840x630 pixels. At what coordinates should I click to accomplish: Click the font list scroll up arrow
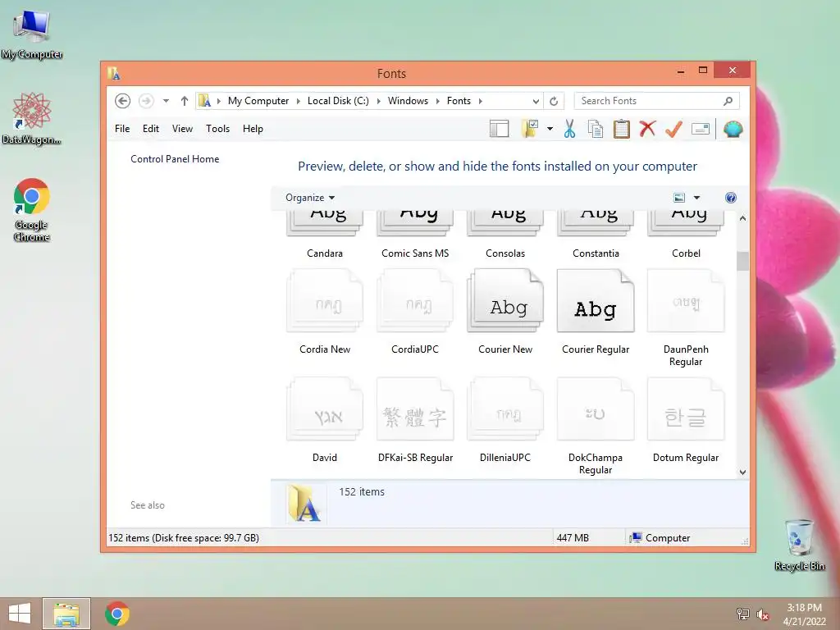tap(742, 218)
